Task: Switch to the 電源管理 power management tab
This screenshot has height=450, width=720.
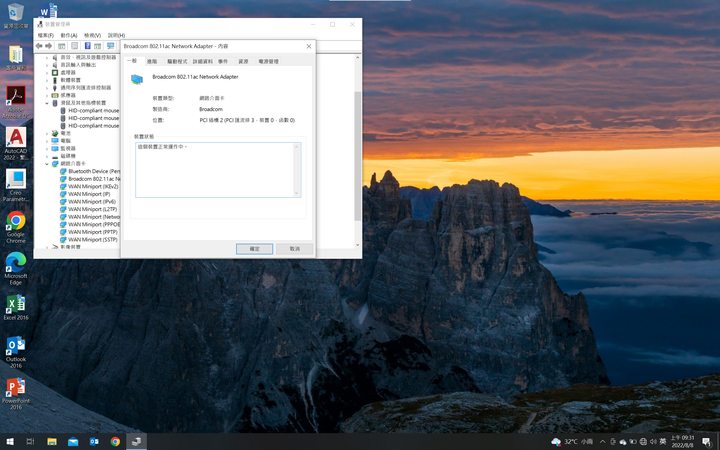Action: (268, 61)
